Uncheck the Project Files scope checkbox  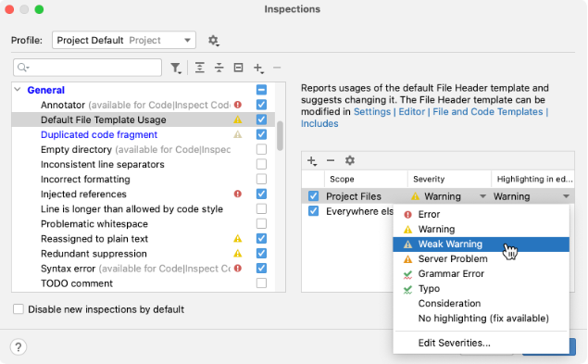tap(313, 196)
